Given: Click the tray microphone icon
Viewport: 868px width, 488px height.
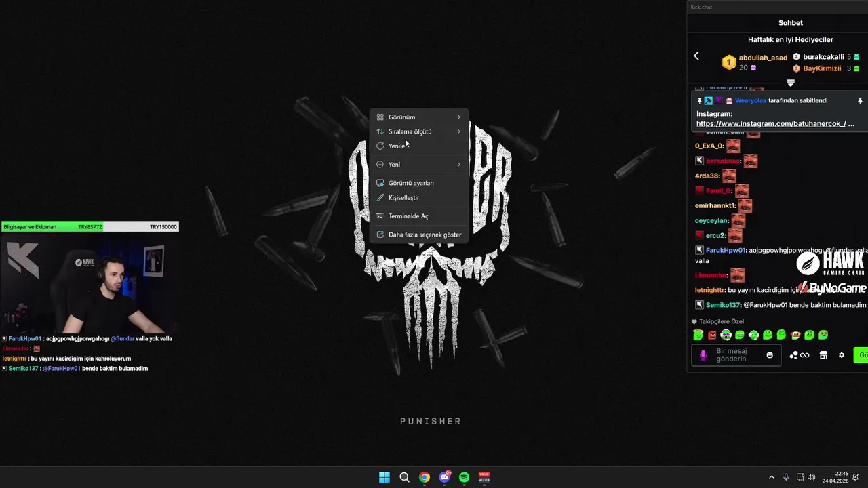Looking at the screenshot, I should tap(786, 477).
